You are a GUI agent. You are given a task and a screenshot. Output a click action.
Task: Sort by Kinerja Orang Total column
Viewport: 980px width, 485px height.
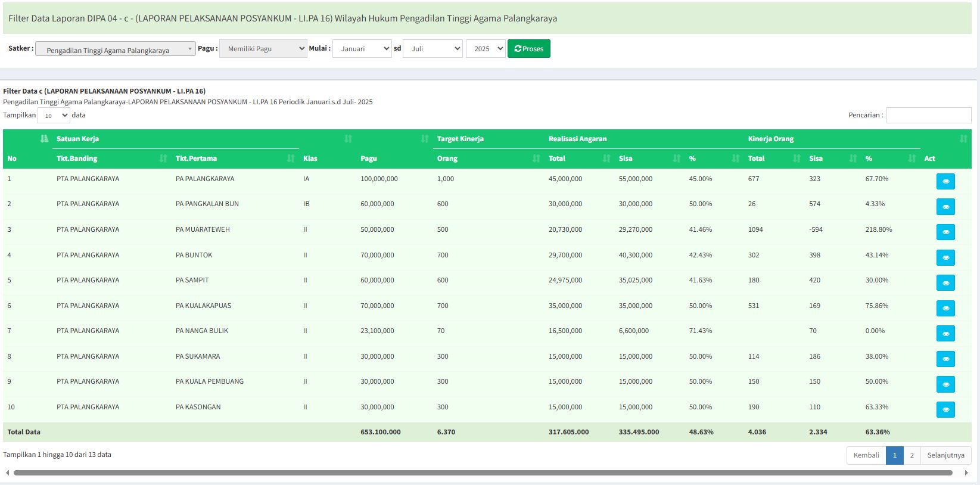click(x=797, y=158)
